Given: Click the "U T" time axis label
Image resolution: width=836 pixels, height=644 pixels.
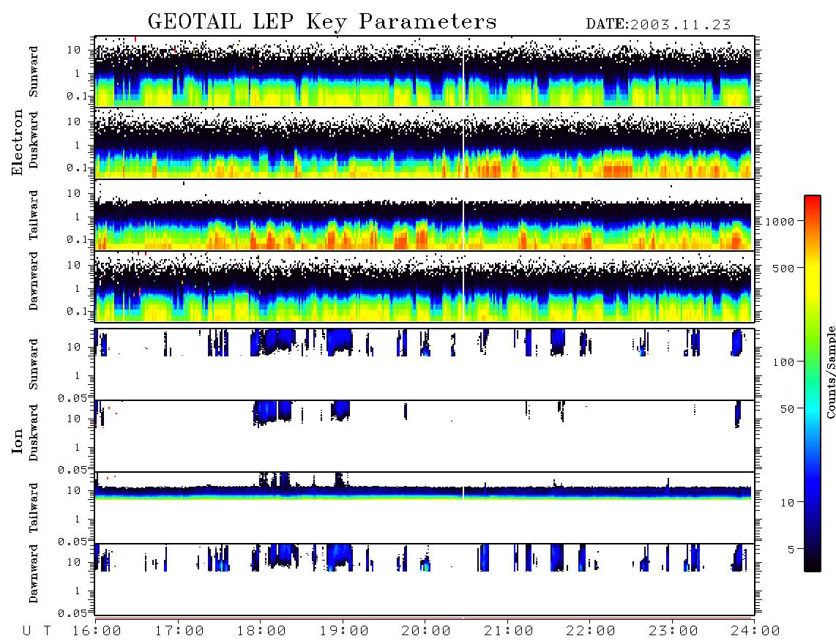Looking at the screenshot, I should point(37,632).
